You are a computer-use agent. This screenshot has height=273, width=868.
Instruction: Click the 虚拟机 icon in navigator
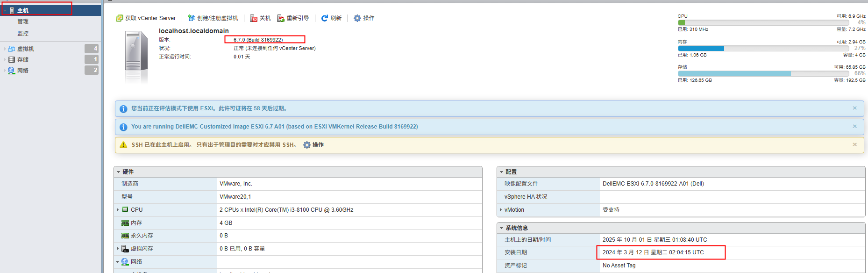click(12, 49)
